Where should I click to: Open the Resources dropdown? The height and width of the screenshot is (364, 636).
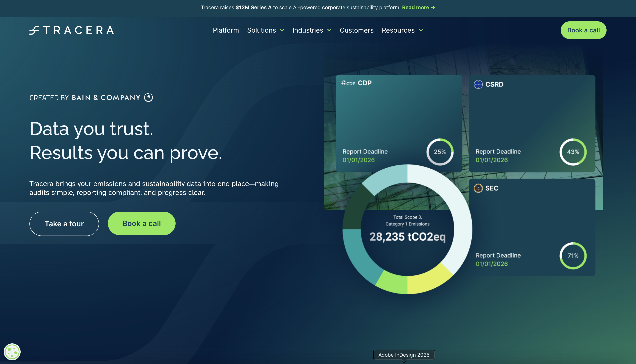pos(402,30)
